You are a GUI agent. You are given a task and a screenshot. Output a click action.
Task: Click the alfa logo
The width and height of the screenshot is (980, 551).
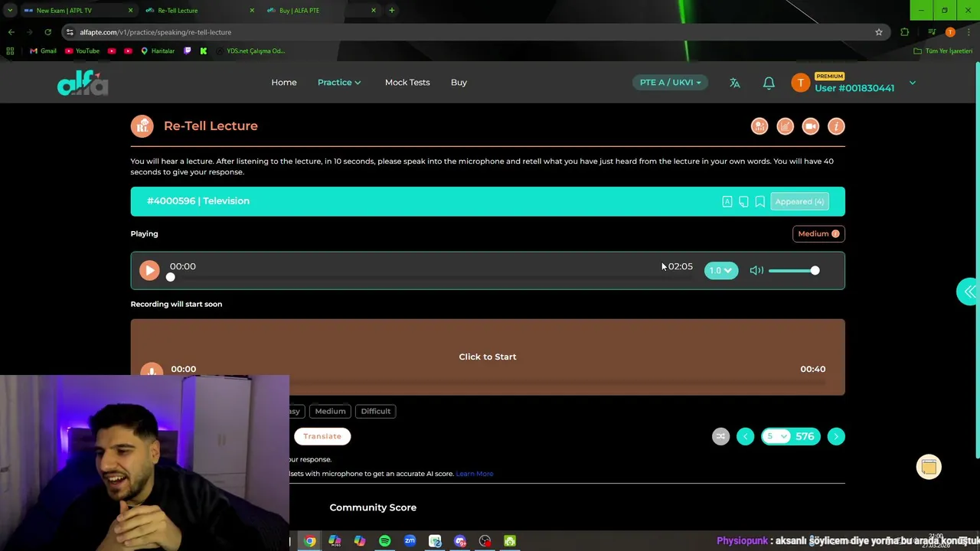(83, 83)
